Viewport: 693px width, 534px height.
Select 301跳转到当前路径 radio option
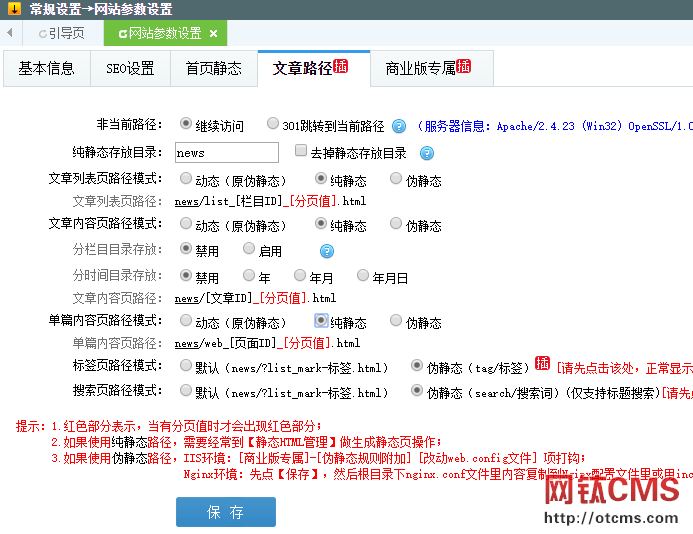point(273,123)
